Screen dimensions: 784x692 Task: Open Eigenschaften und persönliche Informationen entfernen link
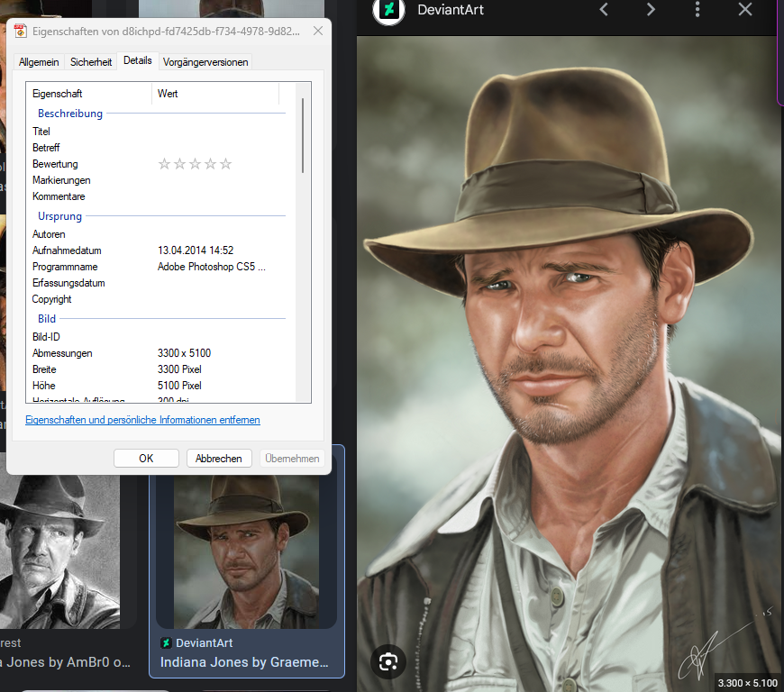click(142, 420)
